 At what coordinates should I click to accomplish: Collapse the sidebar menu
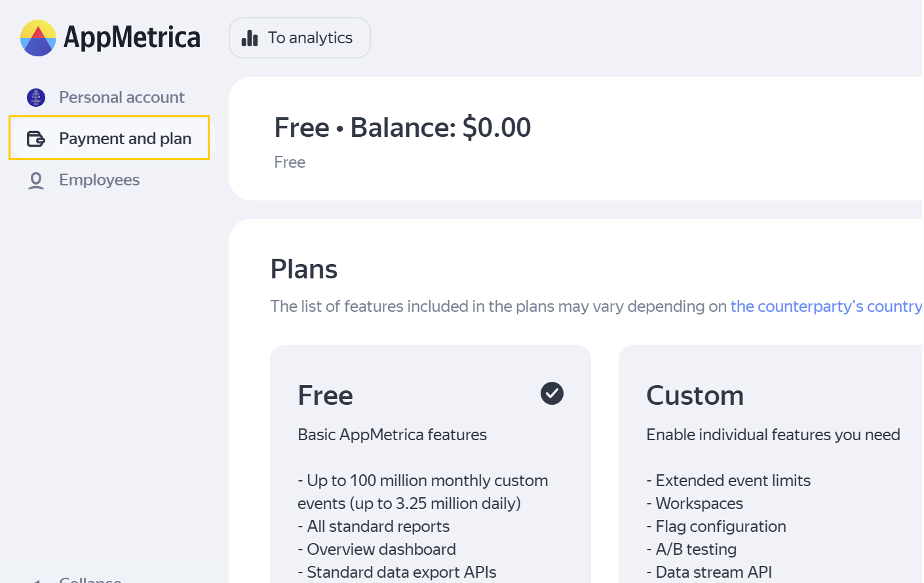point(90,579)
